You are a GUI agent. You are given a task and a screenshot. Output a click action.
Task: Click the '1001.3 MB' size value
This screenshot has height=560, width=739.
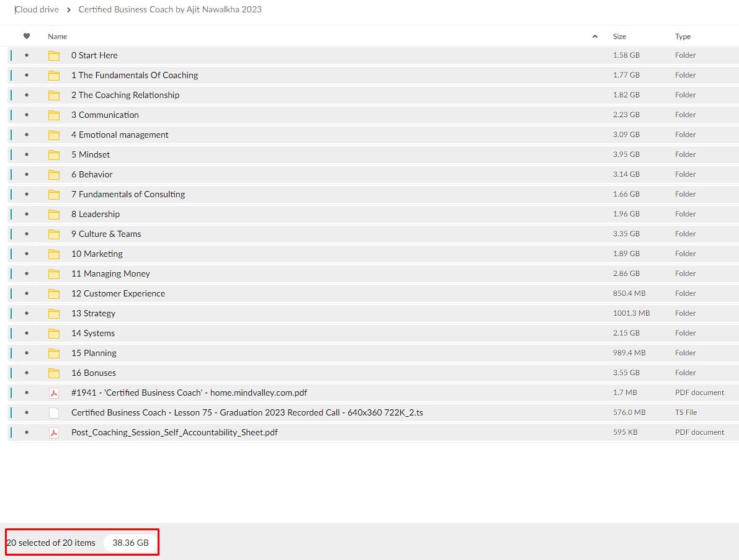631,313
